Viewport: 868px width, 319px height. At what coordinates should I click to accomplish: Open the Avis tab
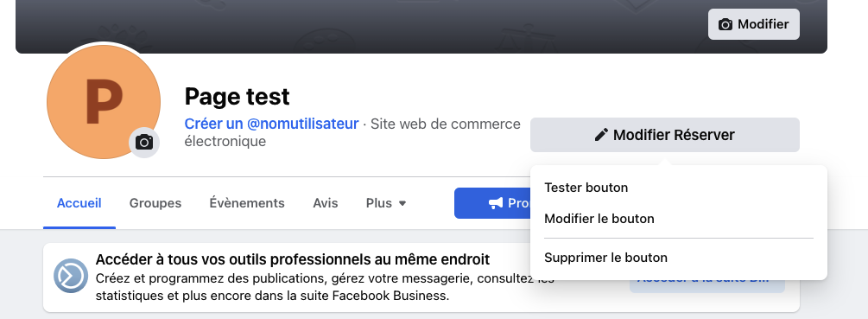[326, 203]
